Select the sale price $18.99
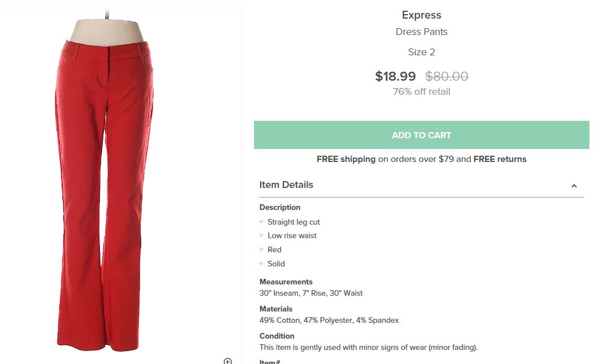 pos(396,76)
